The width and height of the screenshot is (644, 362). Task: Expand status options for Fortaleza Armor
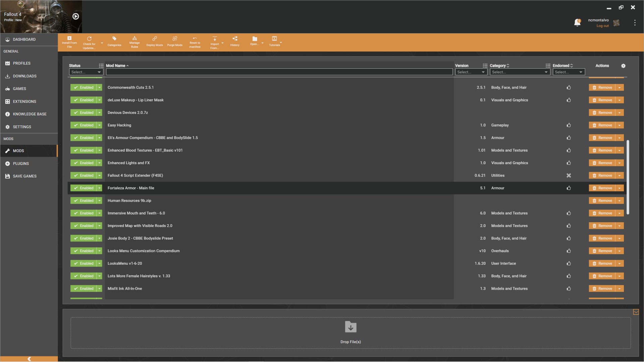click(100, 188)
